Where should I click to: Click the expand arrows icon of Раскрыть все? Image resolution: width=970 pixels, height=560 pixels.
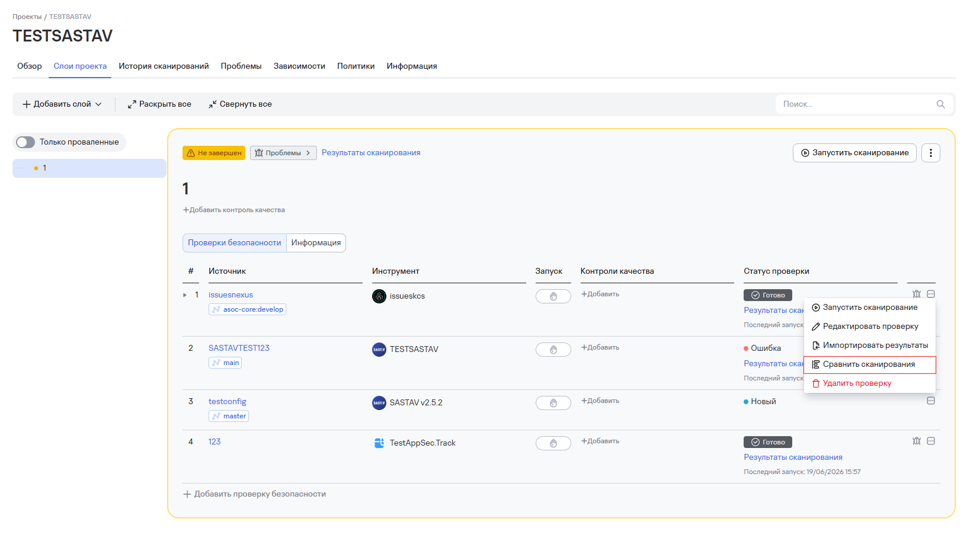point(132,104)
